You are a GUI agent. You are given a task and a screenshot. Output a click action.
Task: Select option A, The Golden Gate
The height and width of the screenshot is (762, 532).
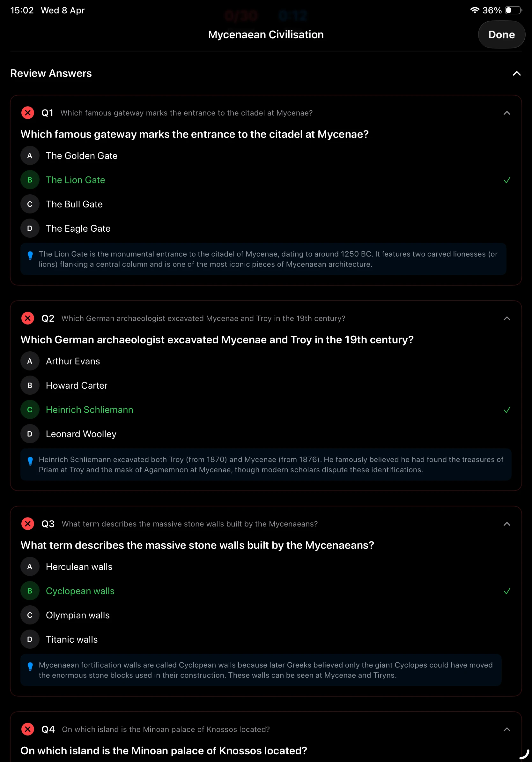click(x=82, y=156)
